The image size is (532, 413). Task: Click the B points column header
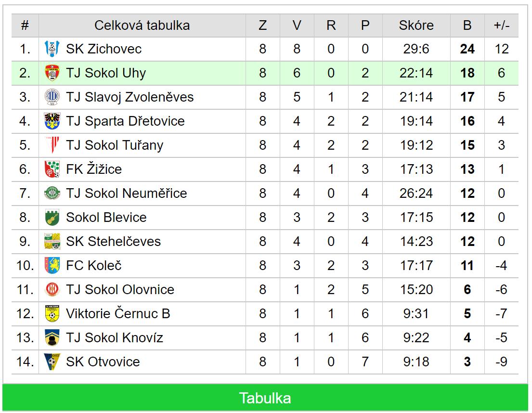(x=467, y=26)
